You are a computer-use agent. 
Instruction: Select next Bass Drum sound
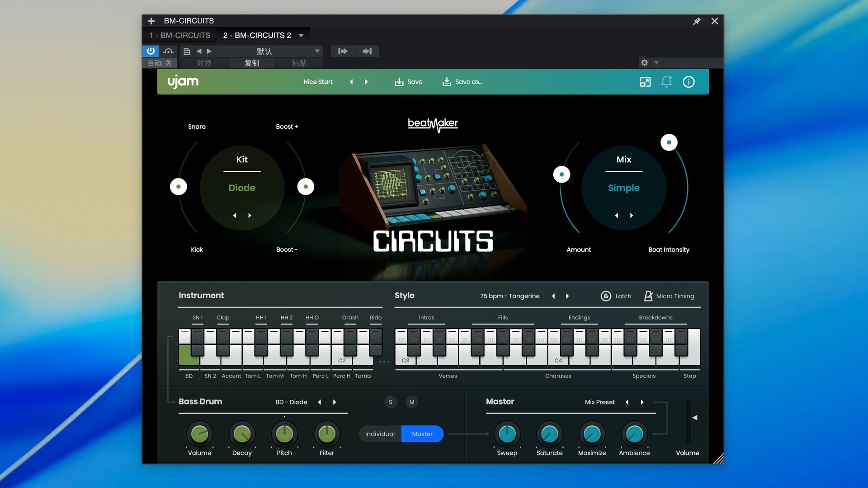click(335, 402)
